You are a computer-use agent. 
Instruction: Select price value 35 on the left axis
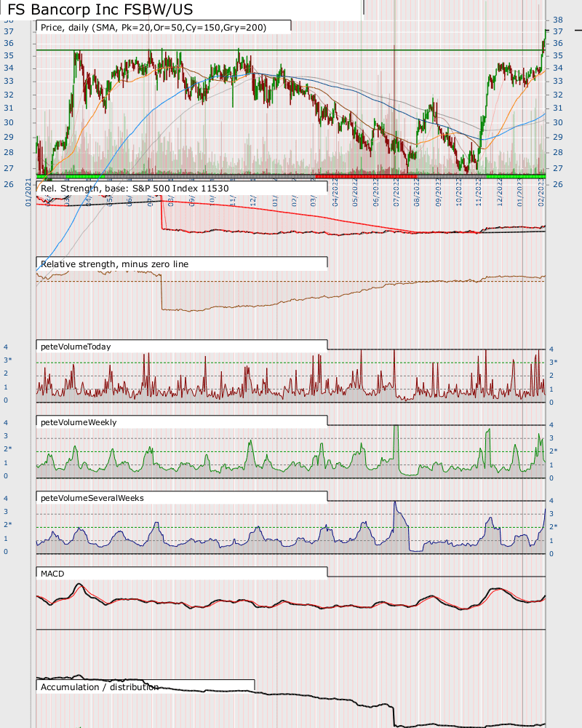[8, 56]
